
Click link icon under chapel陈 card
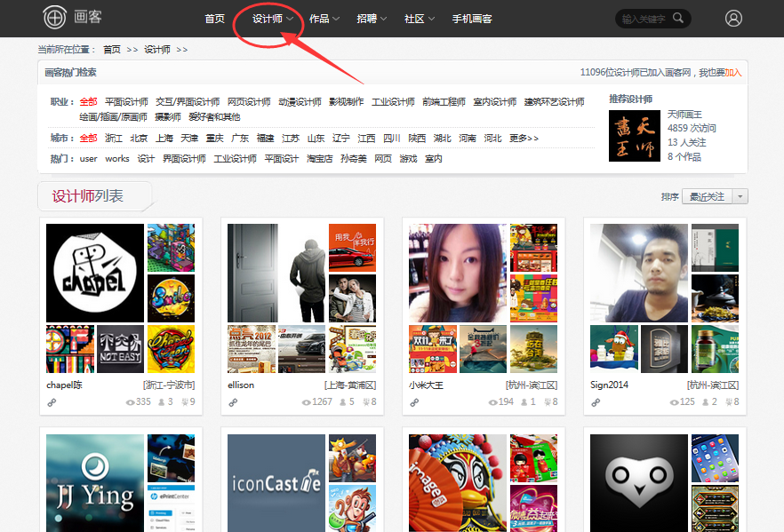(52, 402)
